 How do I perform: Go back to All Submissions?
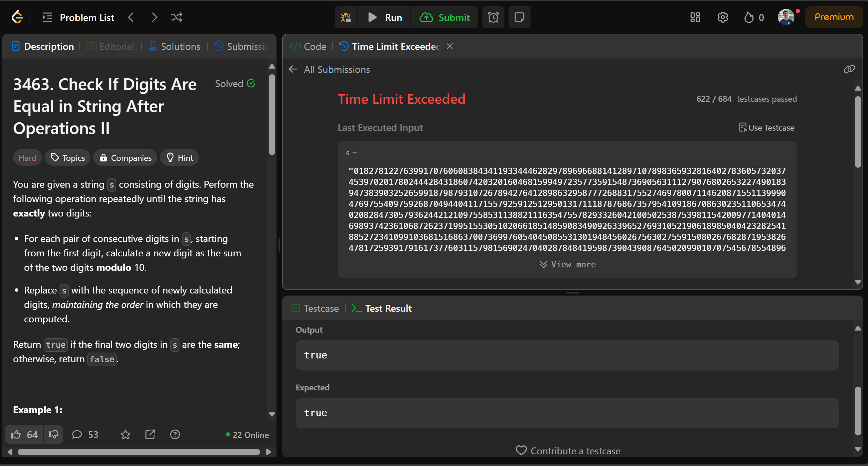[x=330, y=69]
